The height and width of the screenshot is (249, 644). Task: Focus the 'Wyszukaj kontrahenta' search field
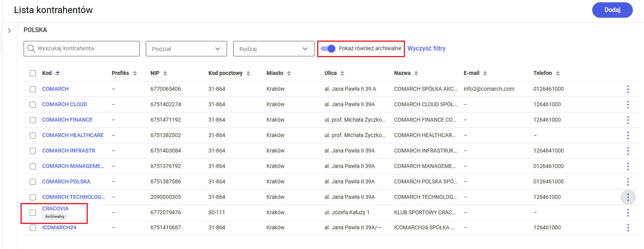(86, 49)
